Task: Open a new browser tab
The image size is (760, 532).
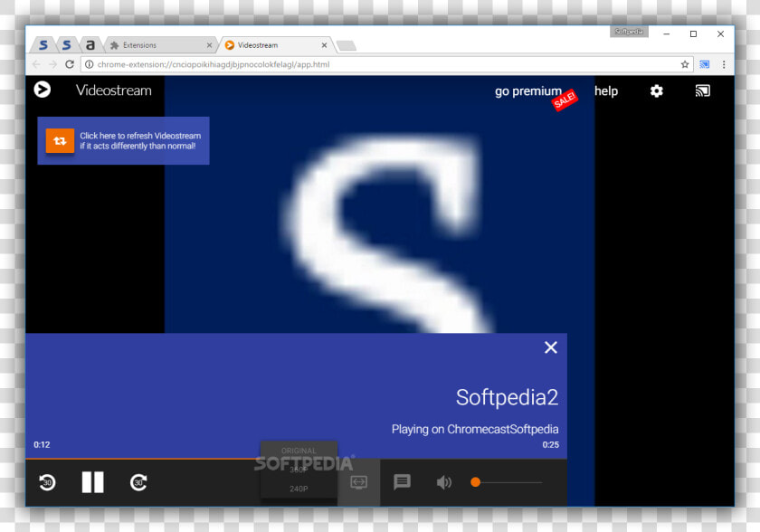Action: (347, 45)
